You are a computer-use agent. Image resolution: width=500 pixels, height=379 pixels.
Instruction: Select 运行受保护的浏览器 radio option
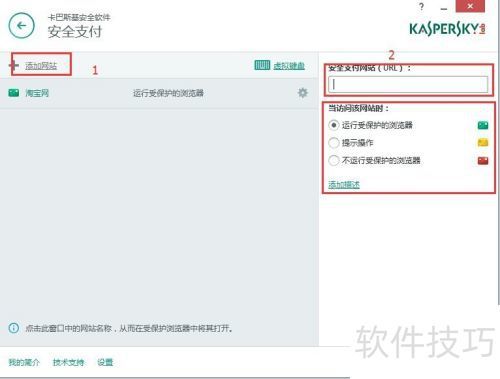point(334,125)
